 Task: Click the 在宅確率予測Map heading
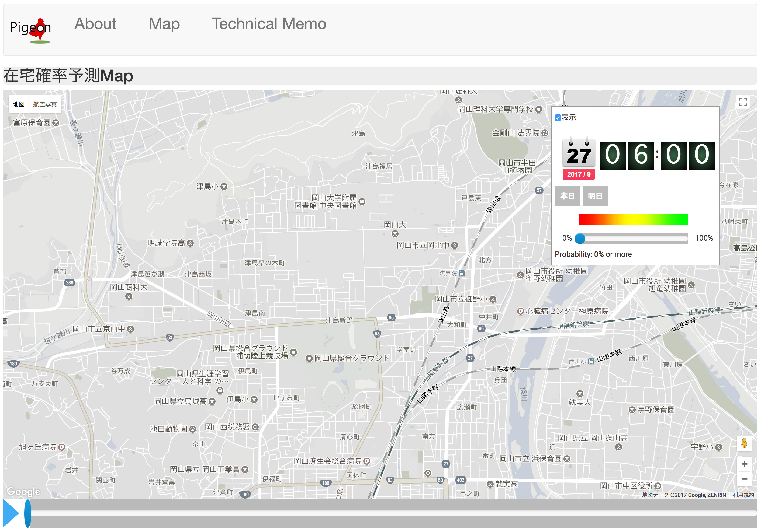68,75
